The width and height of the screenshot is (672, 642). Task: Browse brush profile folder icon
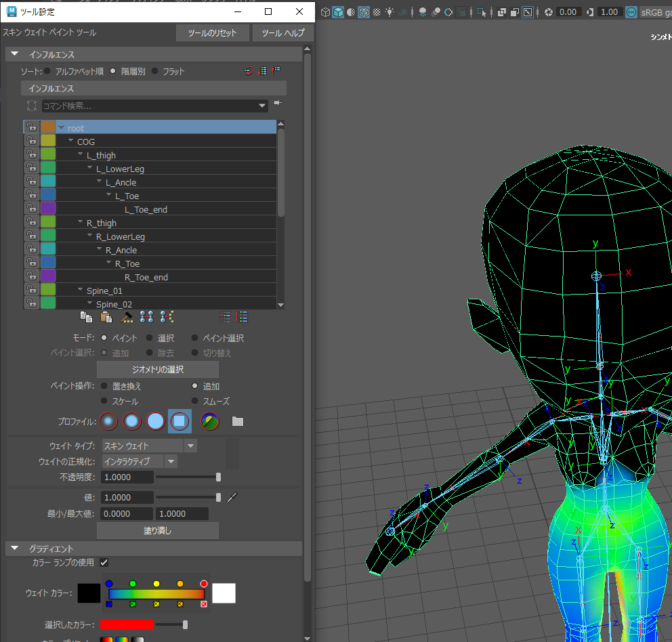click(x=237, y=421)
